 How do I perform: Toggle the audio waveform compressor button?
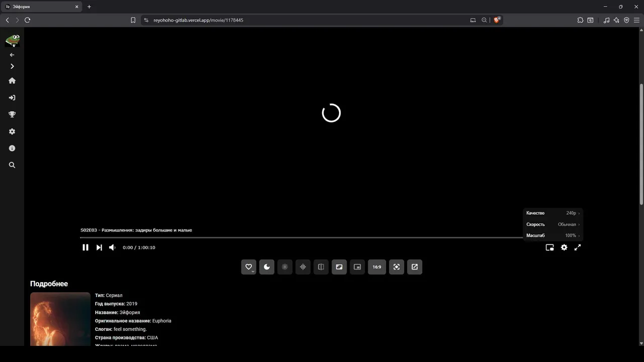pyautogui.click(x=303, y=267)
